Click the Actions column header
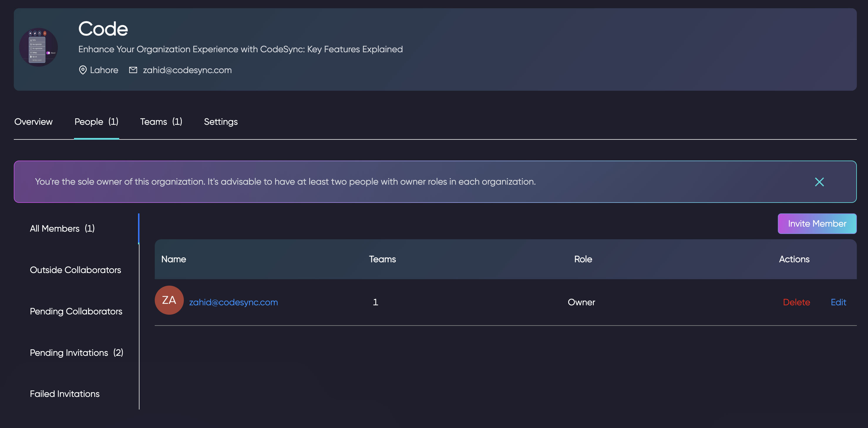This screenshot has width=868, height=428. (x=794, y=259)
